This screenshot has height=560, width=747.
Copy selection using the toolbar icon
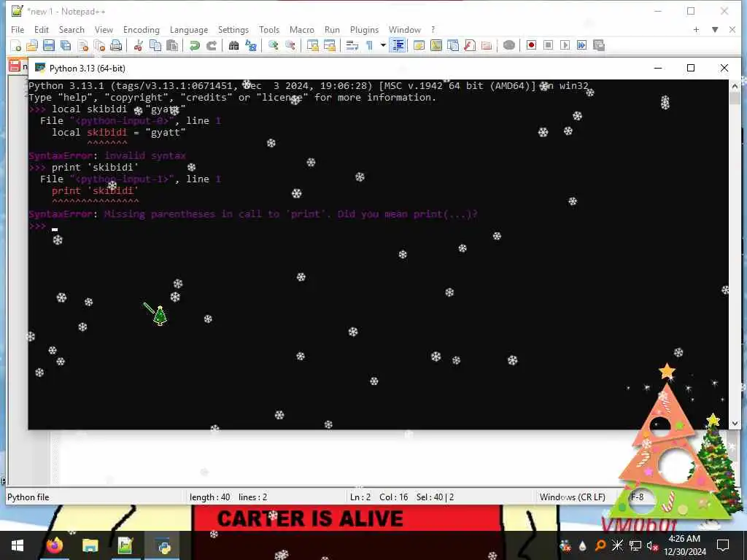155,46
